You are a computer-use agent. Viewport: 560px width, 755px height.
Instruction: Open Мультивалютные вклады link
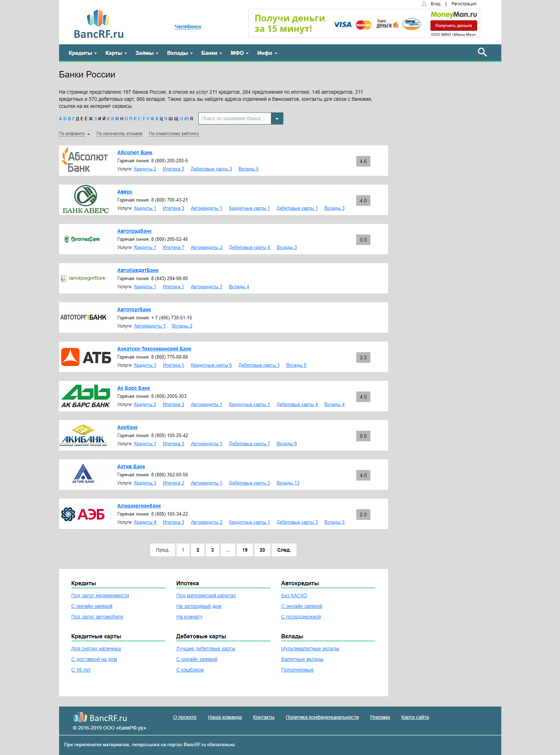[310, 649]
